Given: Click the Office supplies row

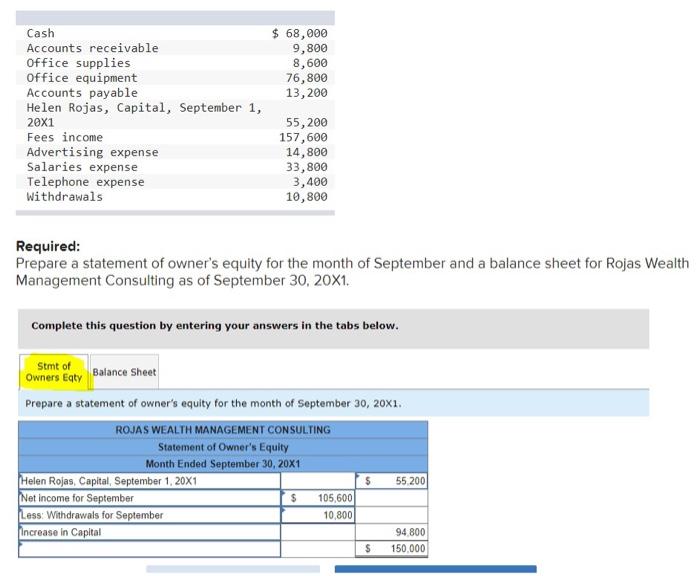Looking at the screenshot, I should [175, 63].
